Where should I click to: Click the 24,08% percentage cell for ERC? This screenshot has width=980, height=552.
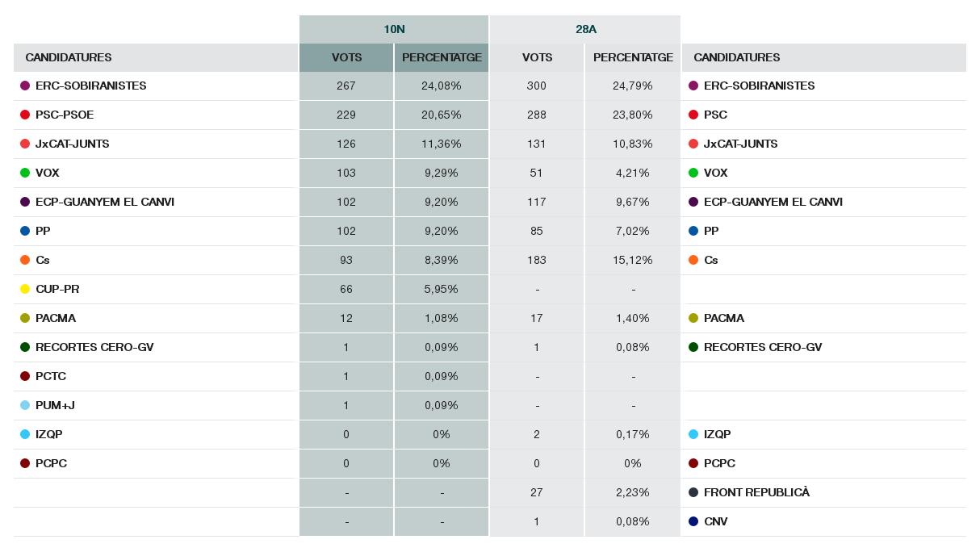click(442, 86)
